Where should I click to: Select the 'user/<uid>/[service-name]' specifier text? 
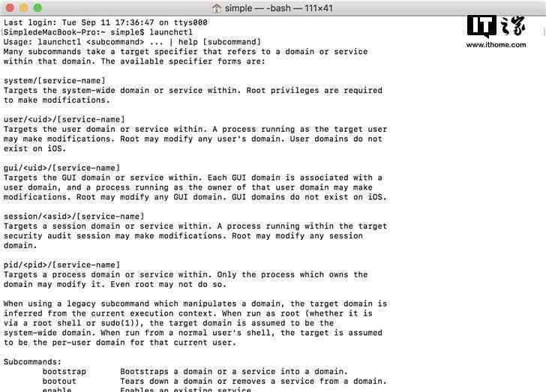(x=64, y=120)
